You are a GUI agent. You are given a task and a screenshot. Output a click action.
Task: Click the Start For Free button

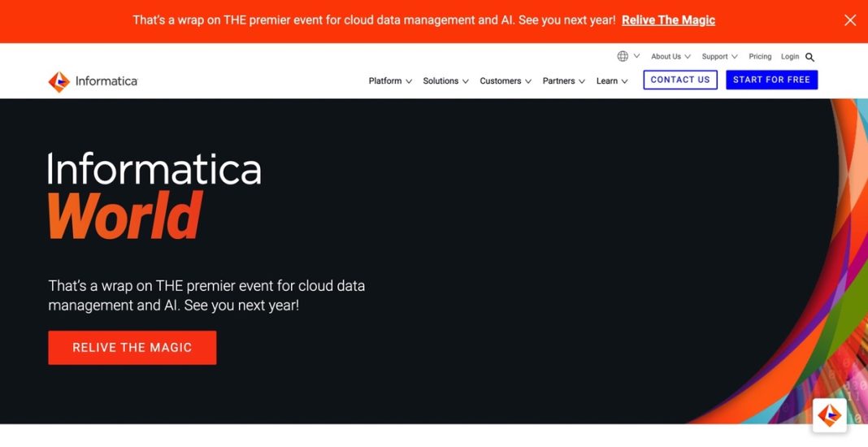tap(771, 80)
